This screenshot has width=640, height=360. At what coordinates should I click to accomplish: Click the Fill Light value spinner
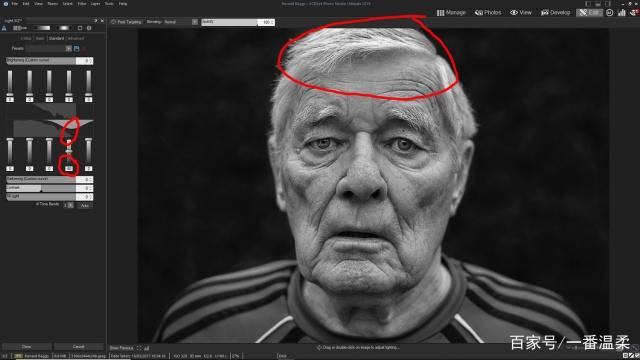pyautogui.click(x=84, y=197)
